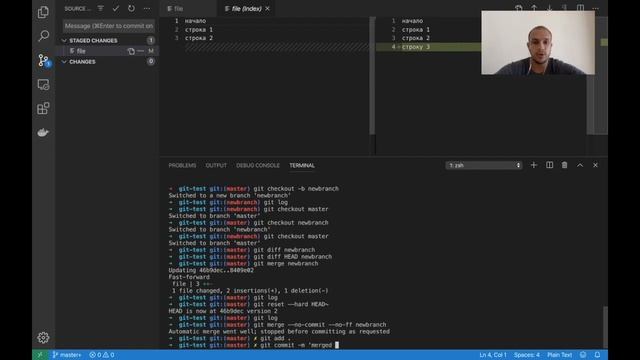The height and width of the screenshot is (360, 640).
Task: Unstage file using the minus icon
Action: point(140,51)
